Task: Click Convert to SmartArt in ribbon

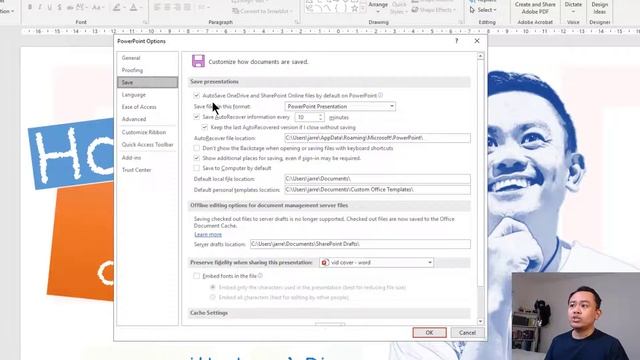Action: [x=263, y=11]
